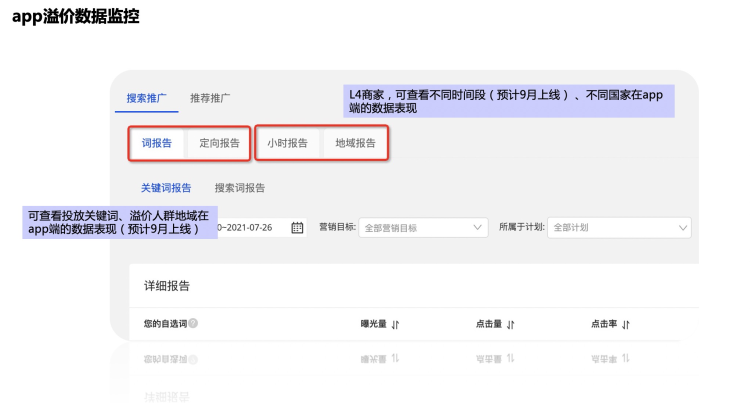The width and height of the screenshot is (750, 403).
Task: Sort by 曝光量 using its sort icon
Action: tap(395, 324)
